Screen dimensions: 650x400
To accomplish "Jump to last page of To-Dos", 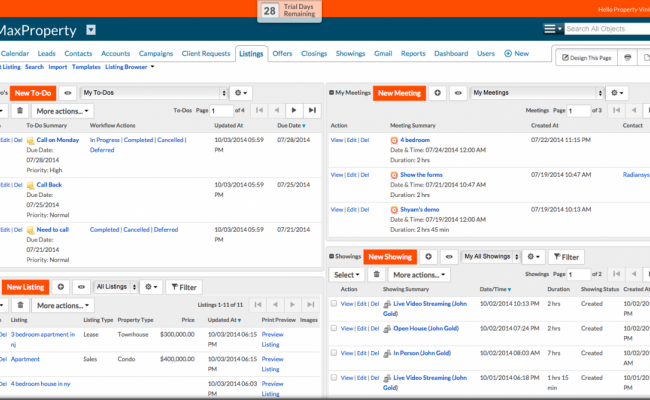I will point(312,110).
